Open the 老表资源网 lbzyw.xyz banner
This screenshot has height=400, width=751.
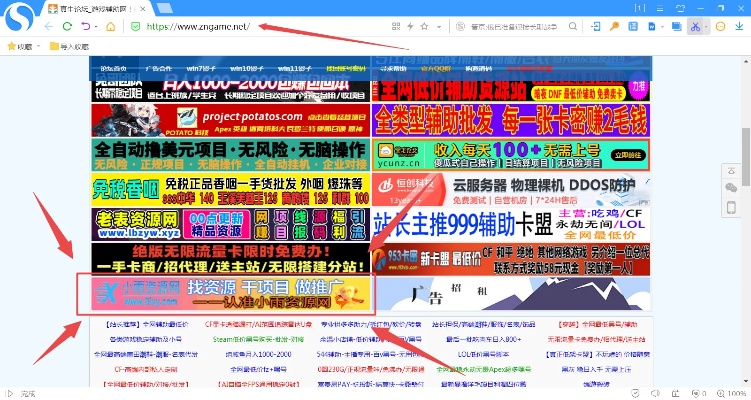230,224
